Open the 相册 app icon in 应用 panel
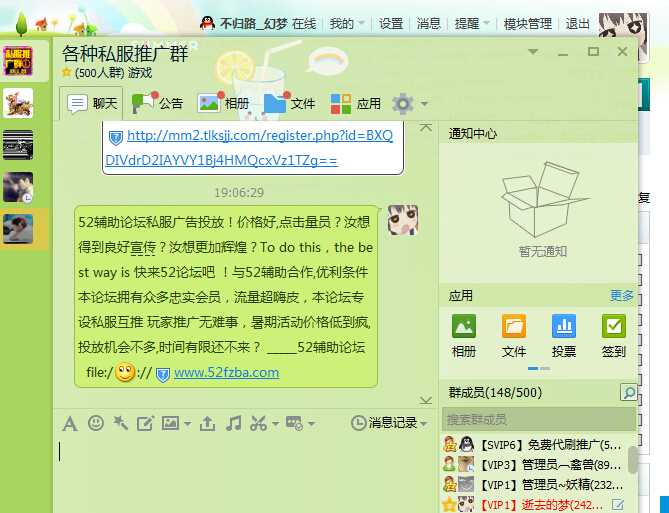This screenshot has width=669, height=513. tap(464, 335)
